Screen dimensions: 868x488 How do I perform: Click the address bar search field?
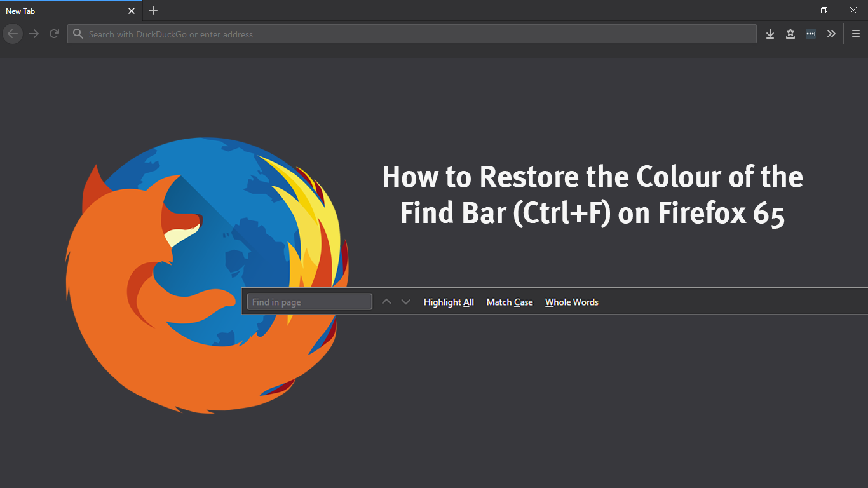(412, 34)
